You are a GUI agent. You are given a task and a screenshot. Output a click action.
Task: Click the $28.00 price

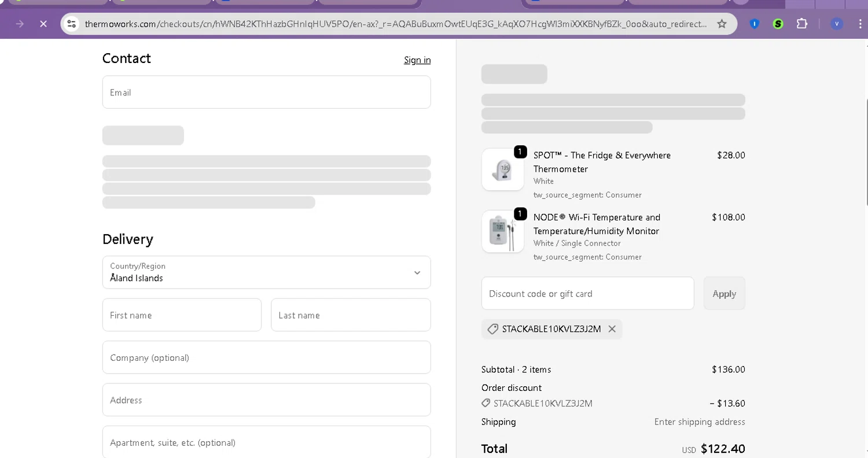point(731,156)
